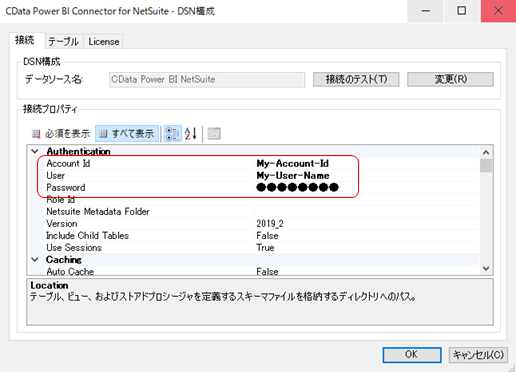516x372 pixels.
Task: Click the property grid scroll down arrow
Action: pyautogui.click(x=486, y=268)
